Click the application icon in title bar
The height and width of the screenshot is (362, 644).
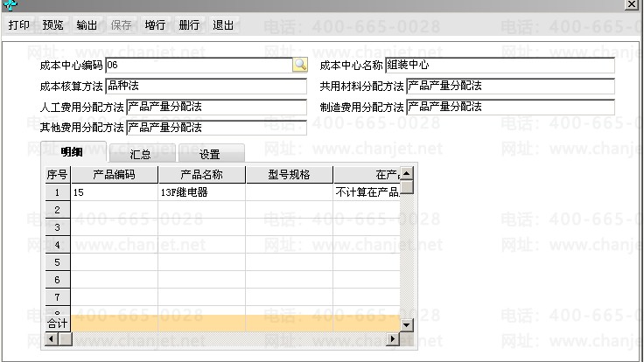coord(10,5)
